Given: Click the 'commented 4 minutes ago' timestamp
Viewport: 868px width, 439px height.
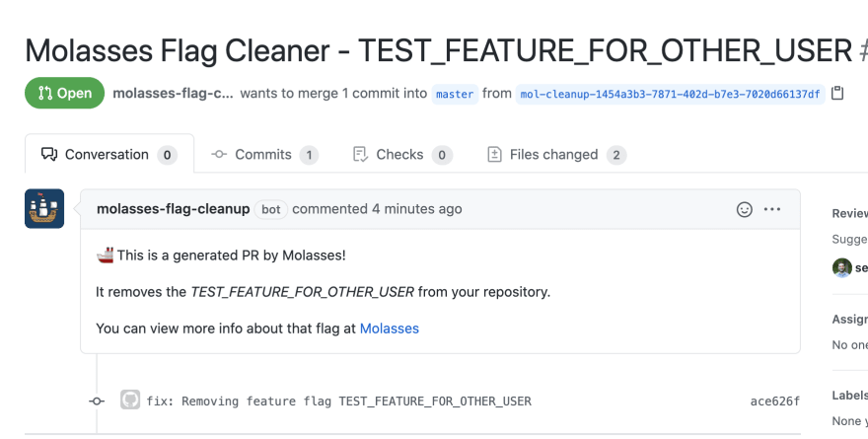Looking at the screenshot, I should coord(377,209).
